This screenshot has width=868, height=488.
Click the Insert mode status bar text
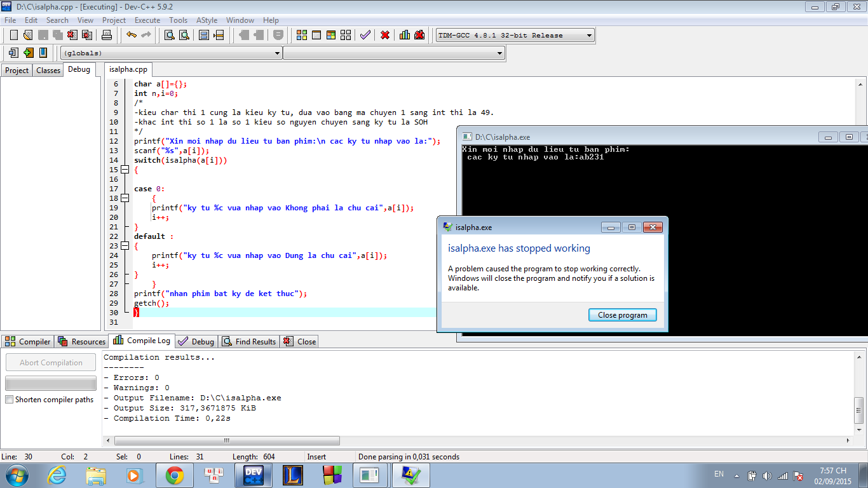point(316,456)
